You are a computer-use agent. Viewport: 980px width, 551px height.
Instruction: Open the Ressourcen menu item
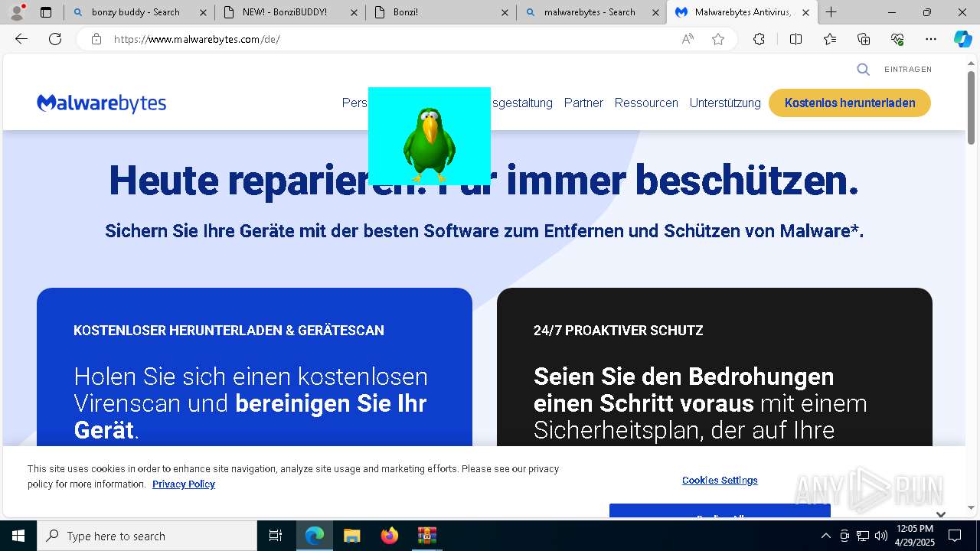tap(646, 103)
